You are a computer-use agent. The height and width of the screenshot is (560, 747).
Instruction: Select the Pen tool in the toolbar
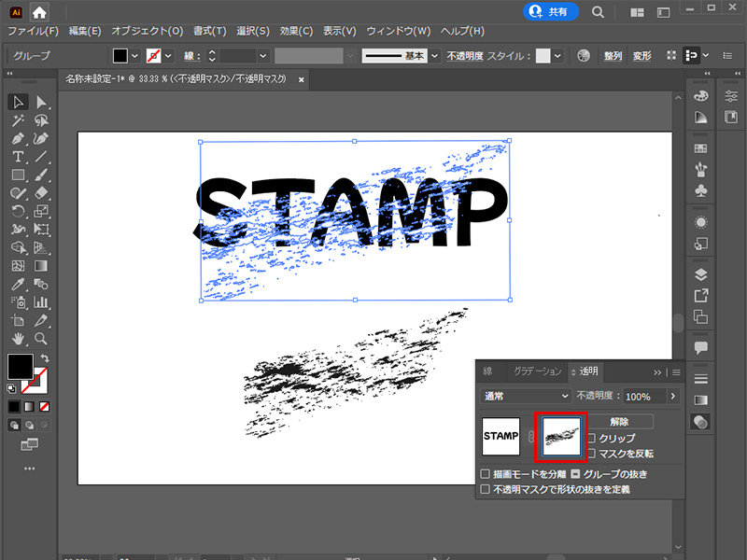coord(17,138)
